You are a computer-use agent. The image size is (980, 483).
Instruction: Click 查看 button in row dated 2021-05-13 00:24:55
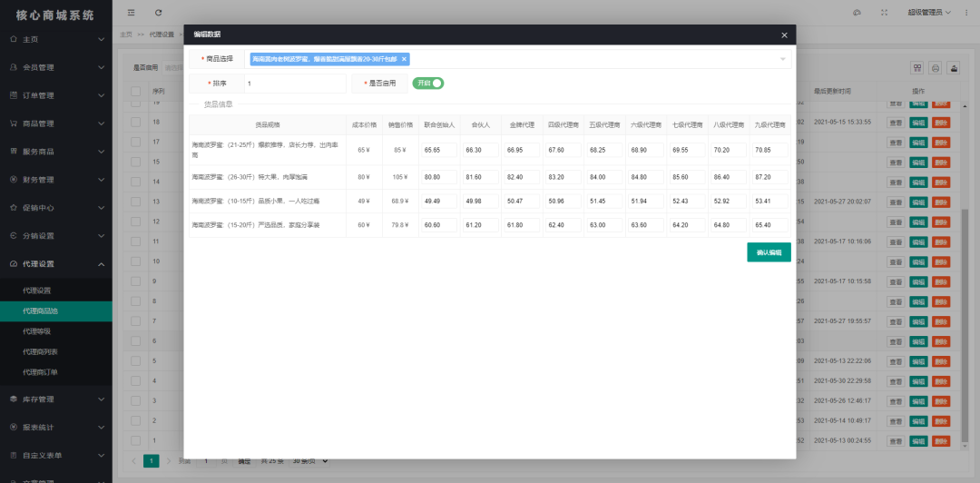point(895,440)
